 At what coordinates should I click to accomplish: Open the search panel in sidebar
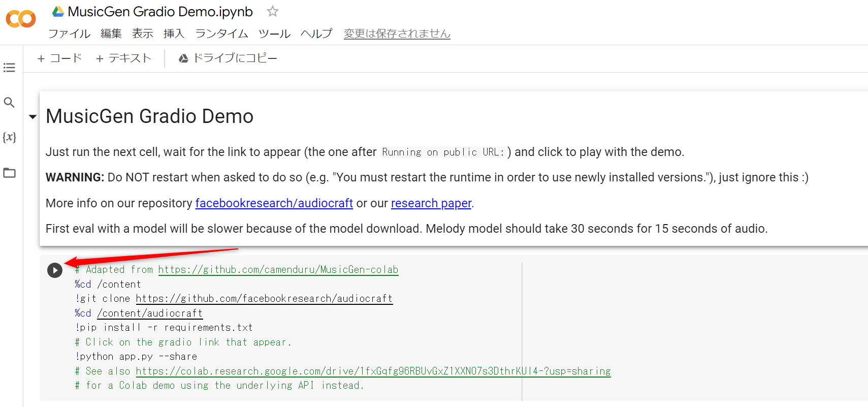(x=9, y=103)
